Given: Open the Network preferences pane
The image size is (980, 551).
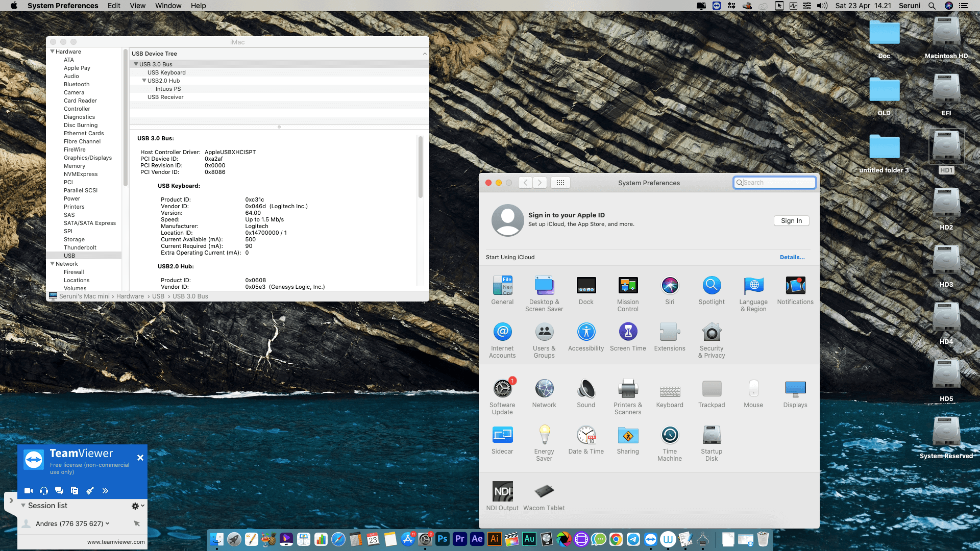Looking at the screenshot, I should point(544,394).
